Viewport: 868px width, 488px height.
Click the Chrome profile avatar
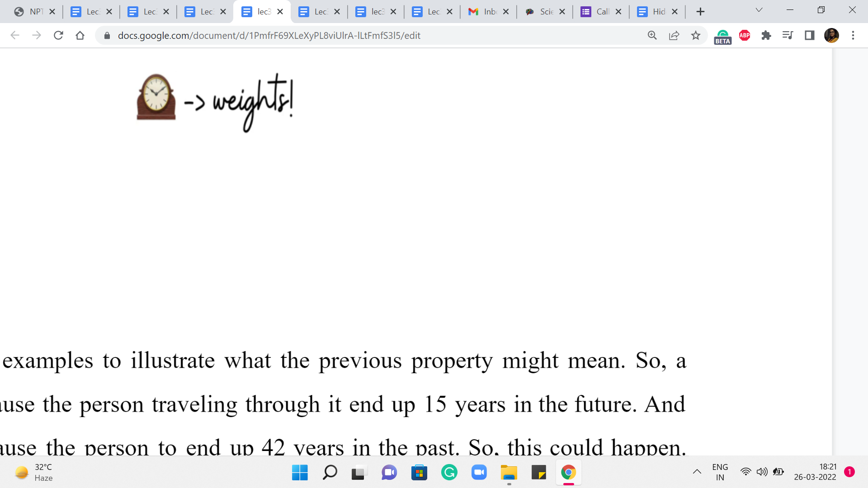click(x=831, y=35)
